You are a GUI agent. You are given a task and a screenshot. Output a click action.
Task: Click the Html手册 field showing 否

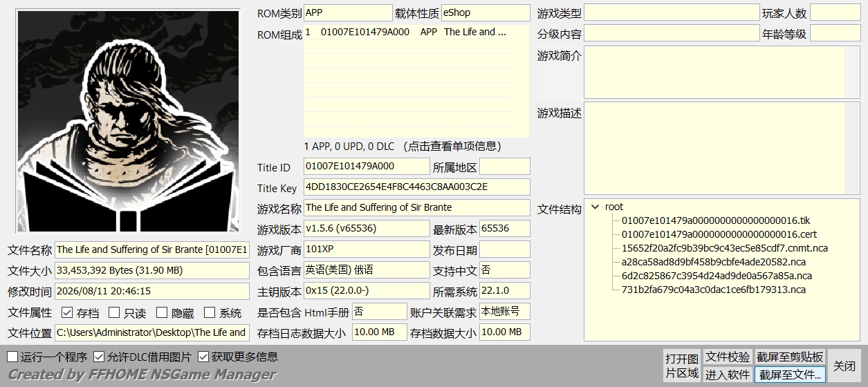(x=379, y=312)
